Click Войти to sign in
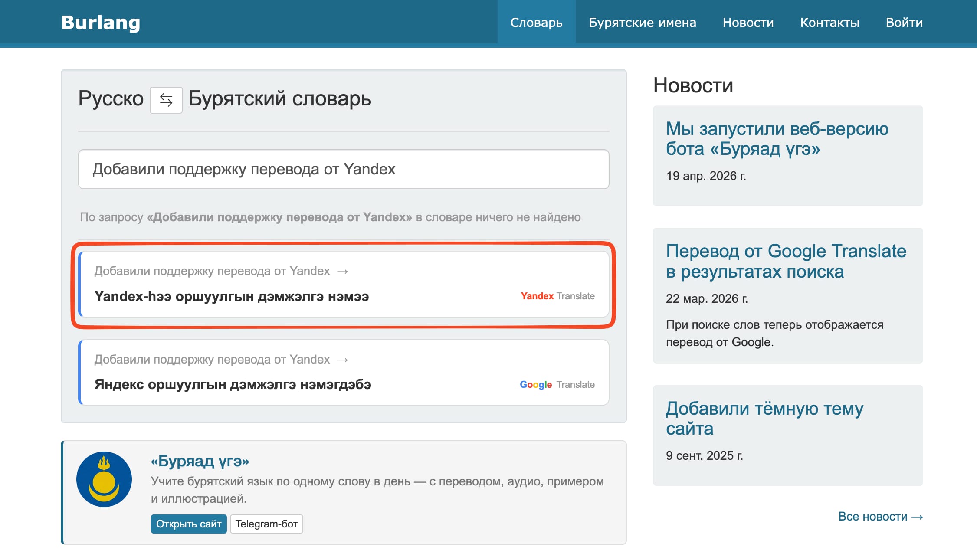Image resolution: width=977 pixels, height=560 pixels. (904, 22)
